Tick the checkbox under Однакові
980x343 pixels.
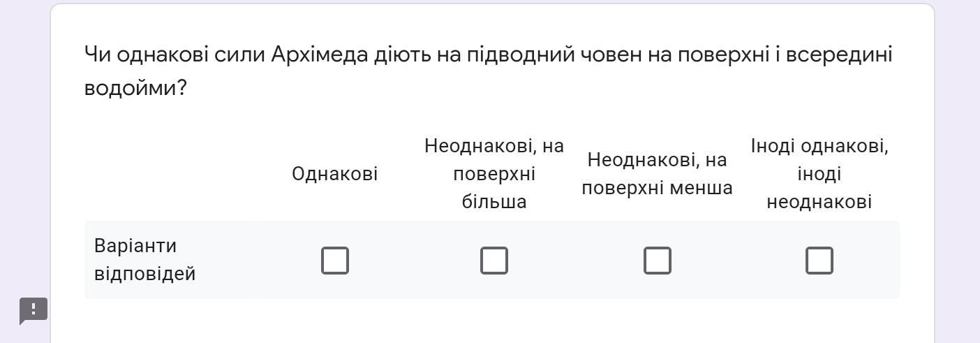pyautogui.click(x=335, y=261)
